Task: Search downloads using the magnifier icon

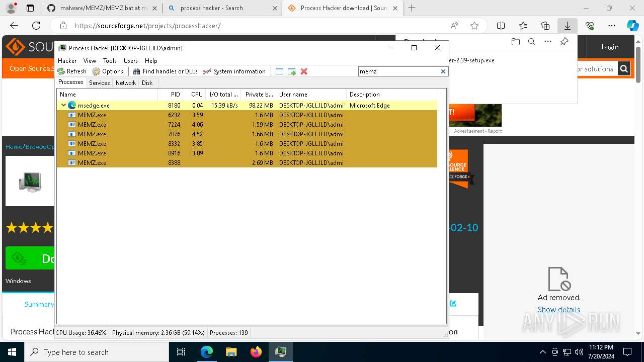Action: (x=531, y=42)
